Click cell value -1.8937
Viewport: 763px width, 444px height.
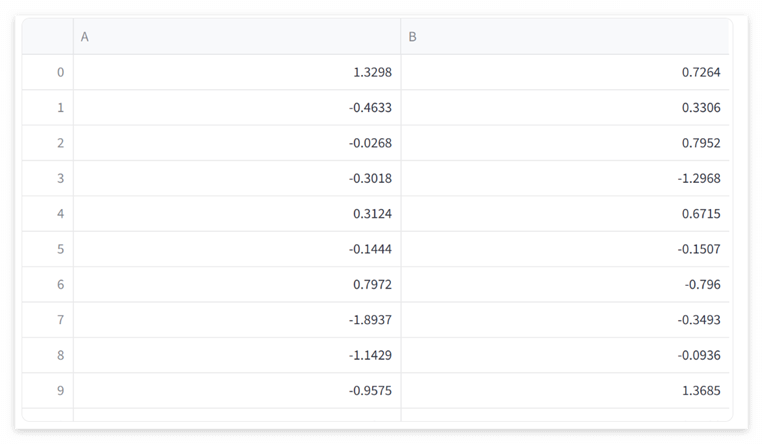coord(370,320)
